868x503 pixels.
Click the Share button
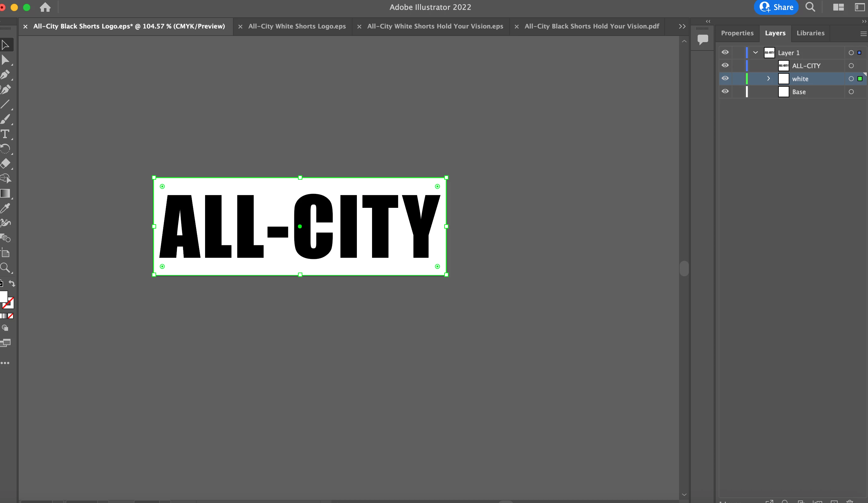[x=776, y=7]
